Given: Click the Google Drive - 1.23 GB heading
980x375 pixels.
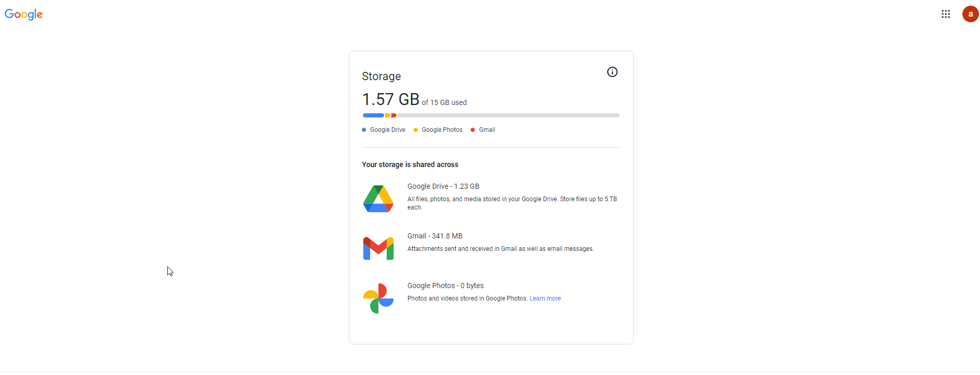Looking at the screenshot, I should click(443, 186).
